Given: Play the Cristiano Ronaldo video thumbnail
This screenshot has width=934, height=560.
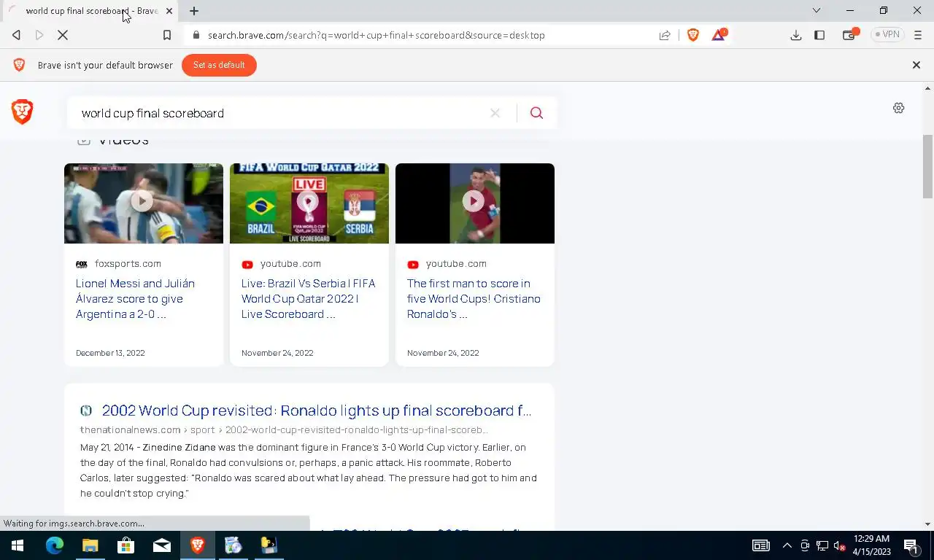Looking at the screenshot, I should click(x=475, y=203).
